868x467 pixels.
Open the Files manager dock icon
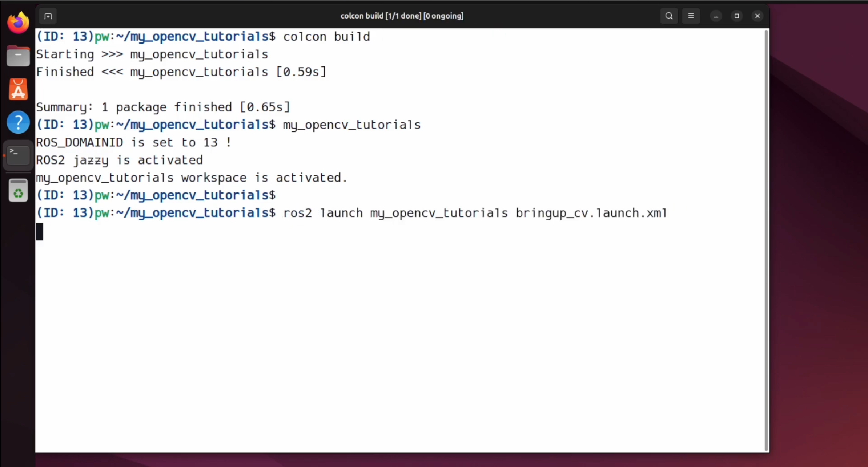coord(18,57)
